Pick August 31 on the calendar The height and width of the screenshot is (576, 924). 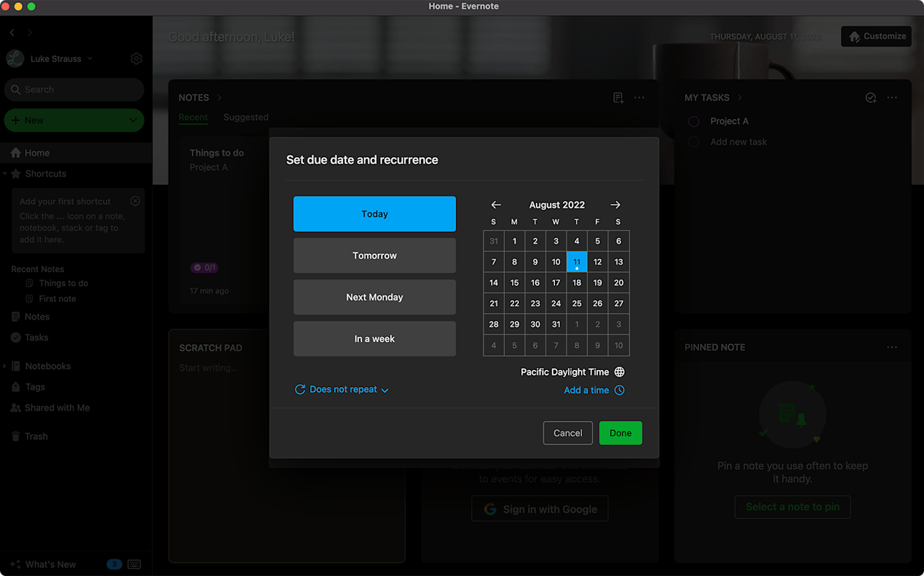tap(556, 324)
